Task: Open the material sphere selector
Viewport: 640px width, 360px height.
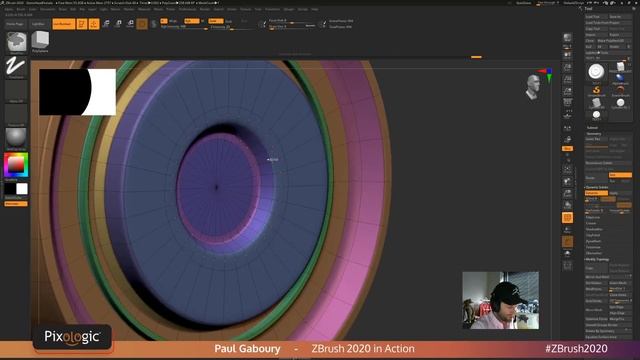Action: [x=16, y=138]
